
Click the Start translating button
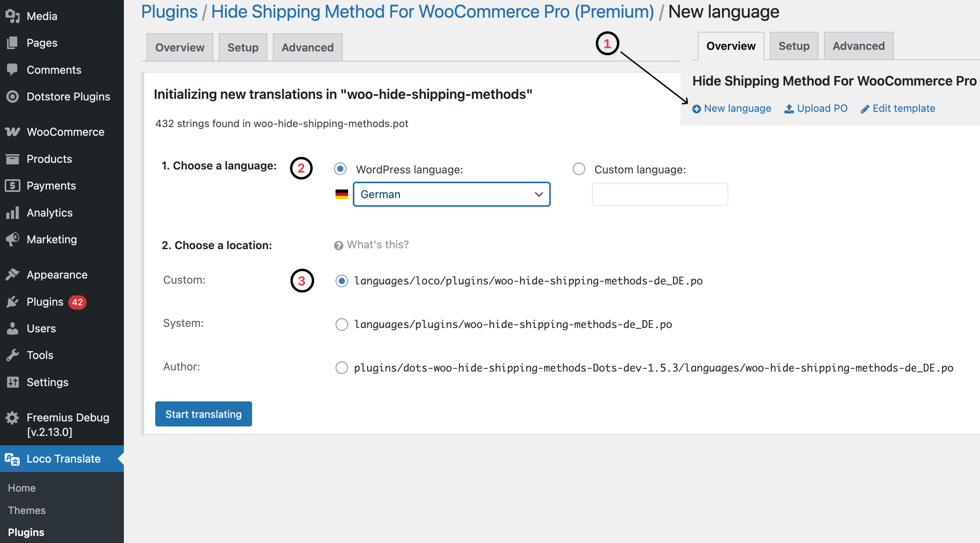[x=203, y=414]
